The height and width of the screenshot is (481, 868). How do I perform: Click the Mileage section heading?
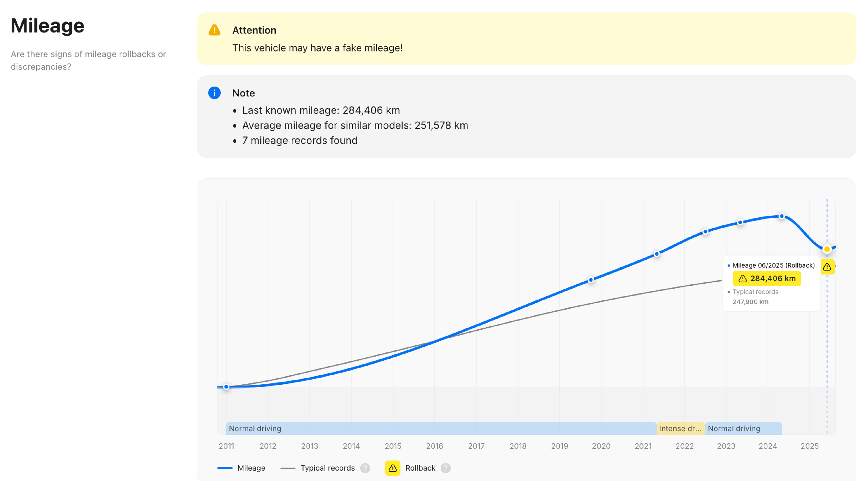click(x=47, y=26)
